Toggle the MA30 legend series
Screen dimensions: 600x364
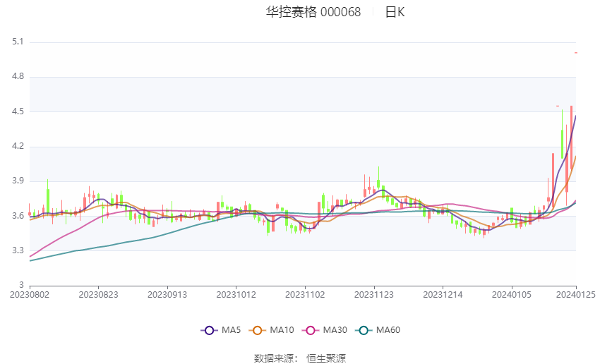coord(325,330)
